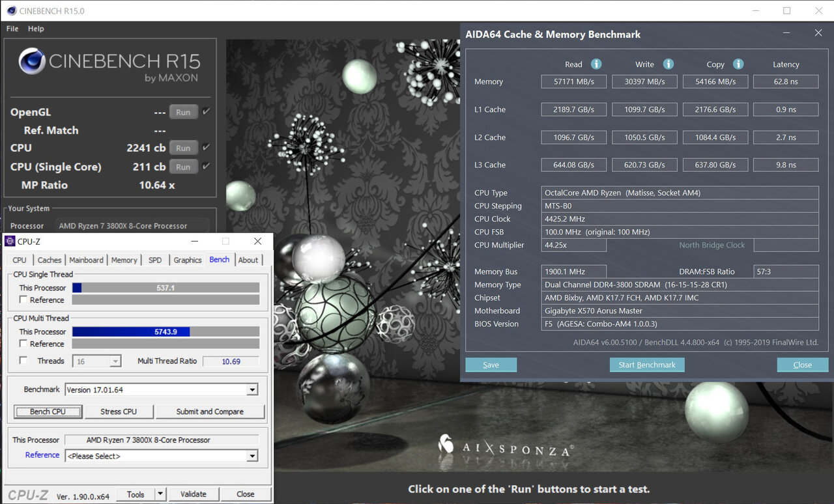Viewport: 834px width, 504px height.
Task: Click the Memory Bus field 1900.1 MHz
Action: point(574,272)
